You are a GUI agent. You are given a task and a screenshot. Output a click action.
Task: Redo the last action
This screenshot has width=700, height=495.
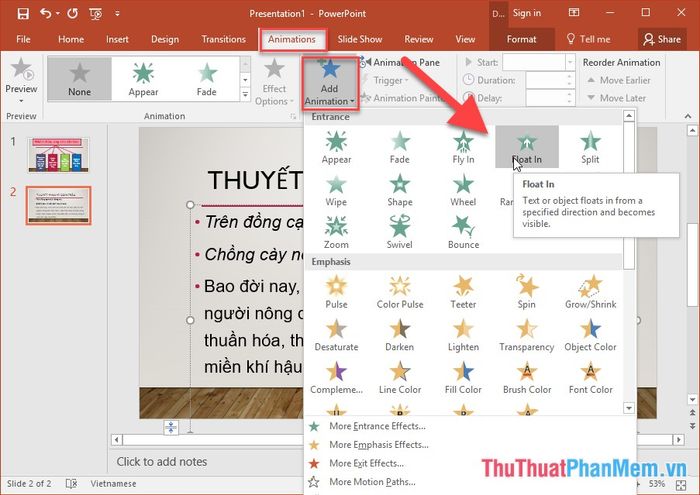[x=72, y=13]
